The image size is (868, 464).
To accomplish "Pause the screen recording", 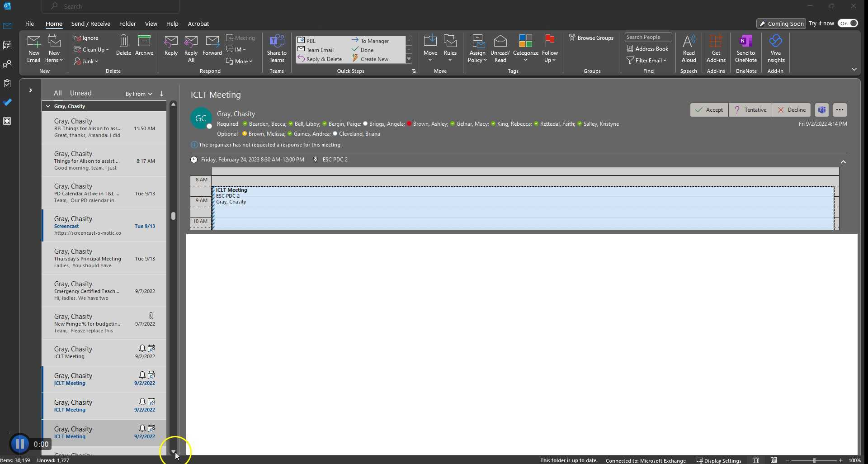I will point(20,444).
